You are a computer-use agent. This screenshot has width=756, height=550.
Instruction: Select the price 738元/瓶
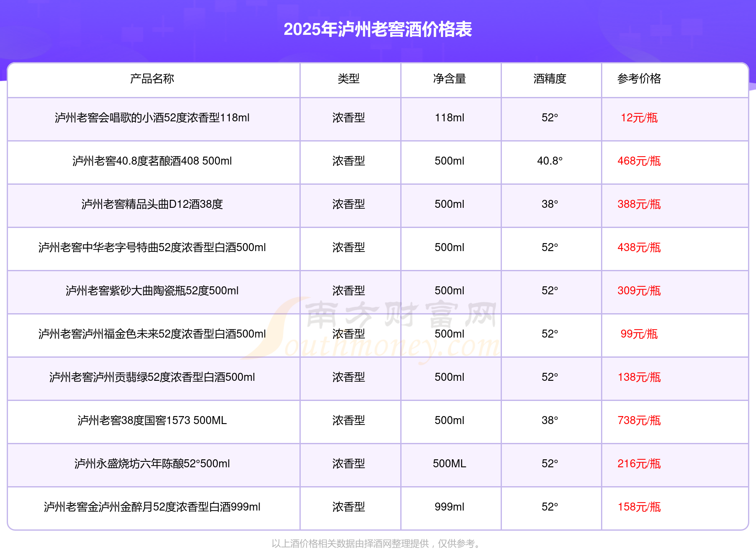(x=639, y=420)
